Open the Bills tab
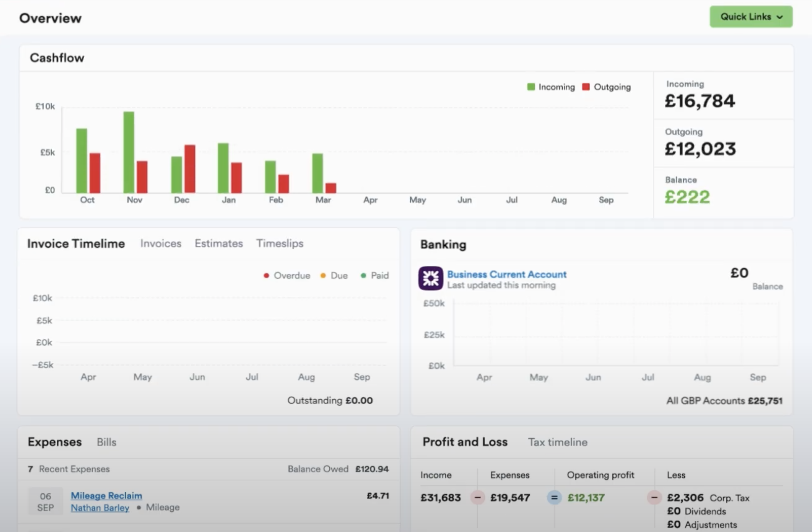 click(x=106, y=442)
